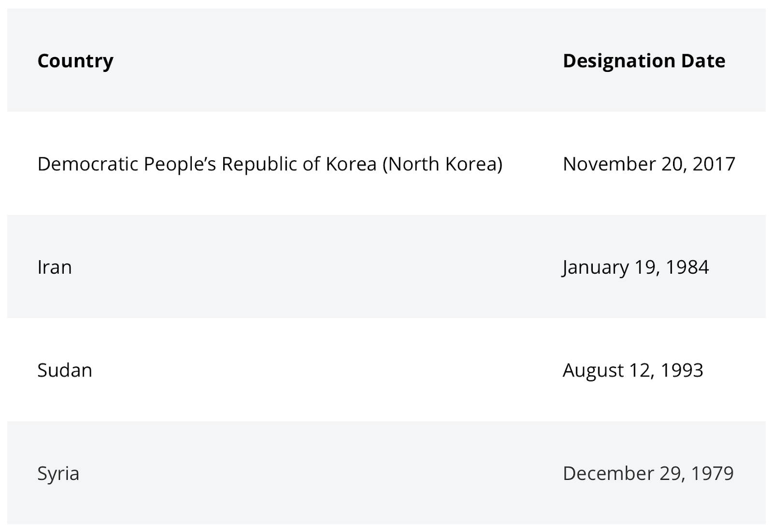Click the December 29, 1979 date
Viewport: 773px width, 532px height.
pyautogui.click(x=648, y=474)
